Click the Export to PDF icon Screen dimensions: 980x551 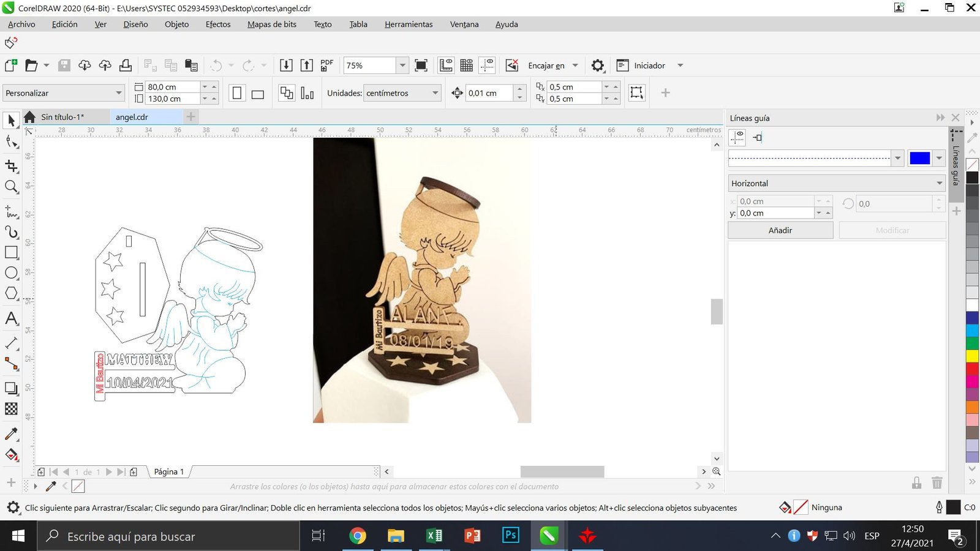coord(327,66)
